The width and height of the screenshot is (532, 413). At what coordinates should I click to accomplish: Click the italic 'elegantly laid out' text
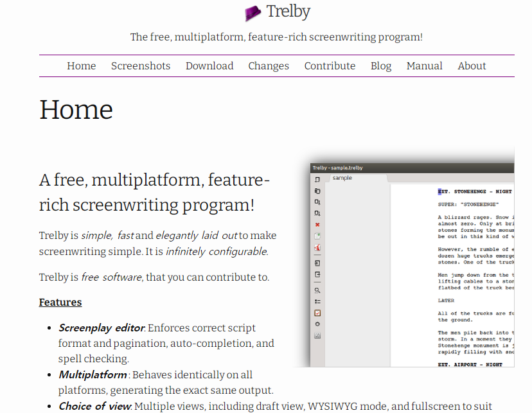(x=196, y=235)
